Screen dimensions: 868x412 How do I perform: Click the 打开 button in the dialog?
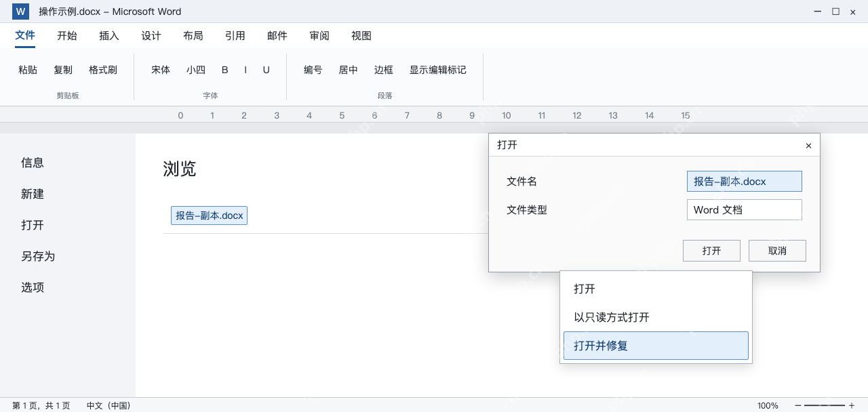pos(711,251)
